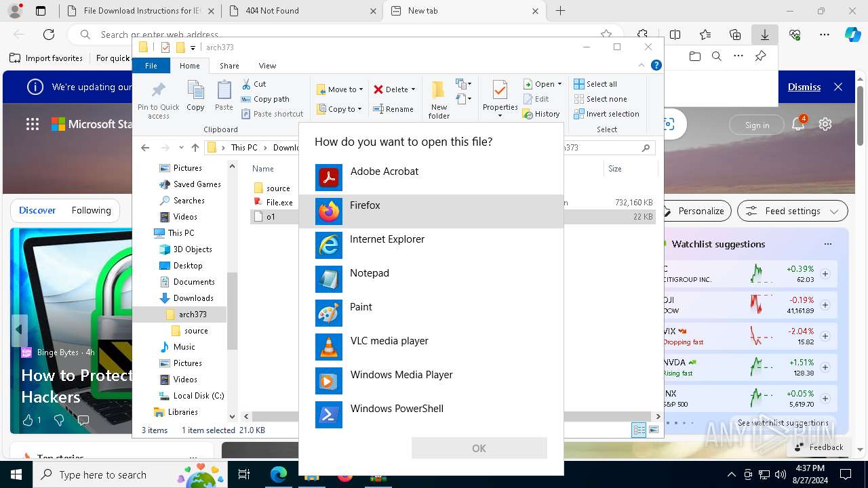
Task: Select Firefox in the open-with list
Action: (431, 211)
